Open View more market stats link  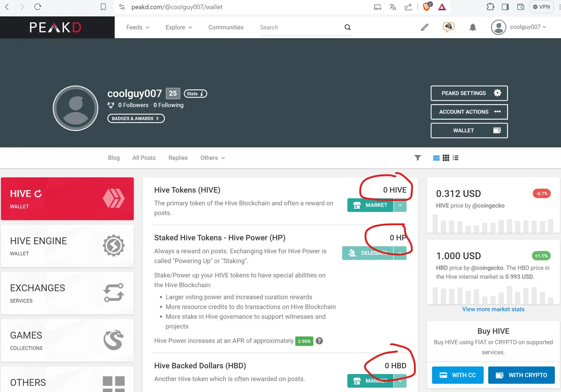(493, 309)
